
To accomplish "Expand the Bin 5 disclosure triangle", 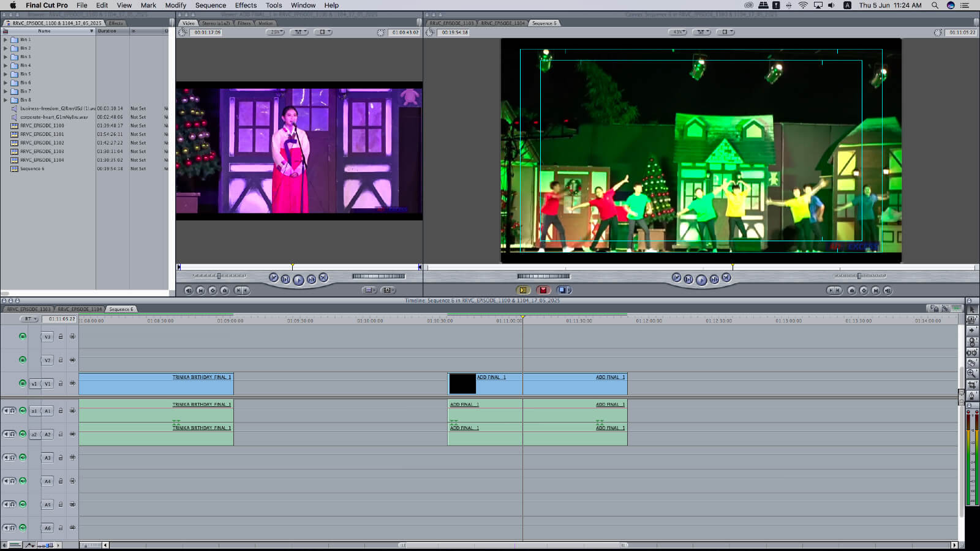I will (x=6, y=74).
